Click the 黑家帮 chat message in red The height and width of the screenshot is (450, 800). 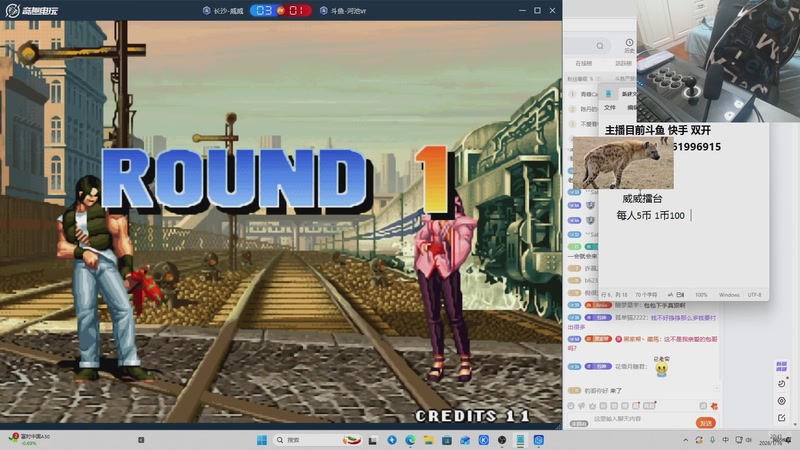click(643, 343)
